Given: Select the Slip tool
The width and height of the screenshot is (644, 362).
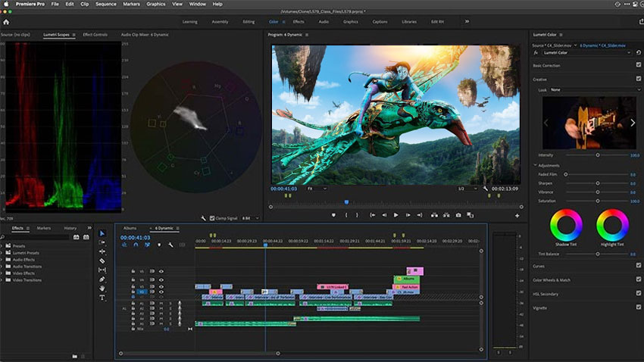Looking at the screenshot, I should [102, 270].
